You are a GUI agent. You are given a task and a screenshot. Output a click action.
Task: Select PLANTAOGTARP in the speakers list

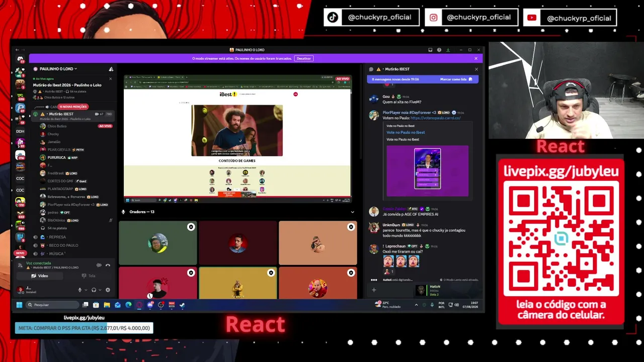pyautogui.click(x=60, y=189)
